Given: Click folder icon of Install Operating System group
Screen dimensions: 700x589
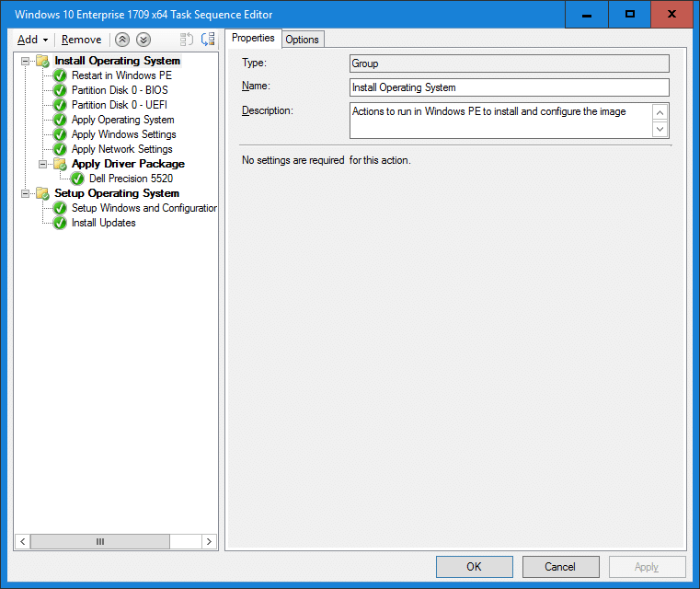Looking at the screenshot, I should pyautogui.click(x=43, y=61).
